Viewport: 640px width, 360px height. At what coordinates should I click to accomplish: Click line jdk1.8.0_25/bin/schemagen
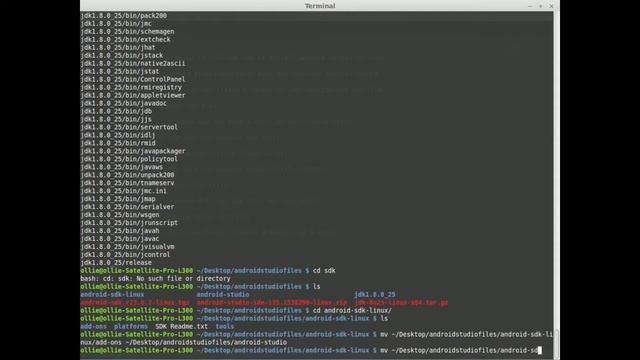pyautogui.click(x=127, y=31)
